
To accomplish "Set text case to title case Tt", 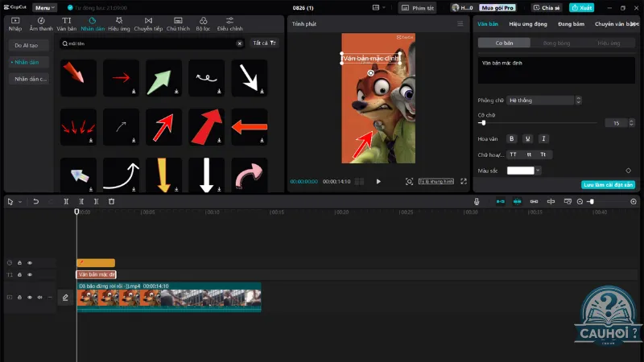I will pos(543,154).
